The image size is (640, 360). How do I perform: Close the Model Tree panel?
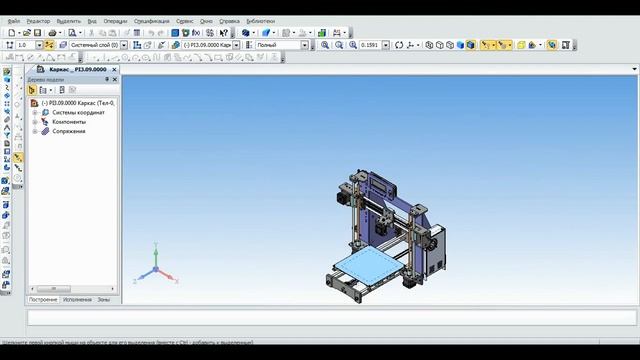click(x=115, y=80)
